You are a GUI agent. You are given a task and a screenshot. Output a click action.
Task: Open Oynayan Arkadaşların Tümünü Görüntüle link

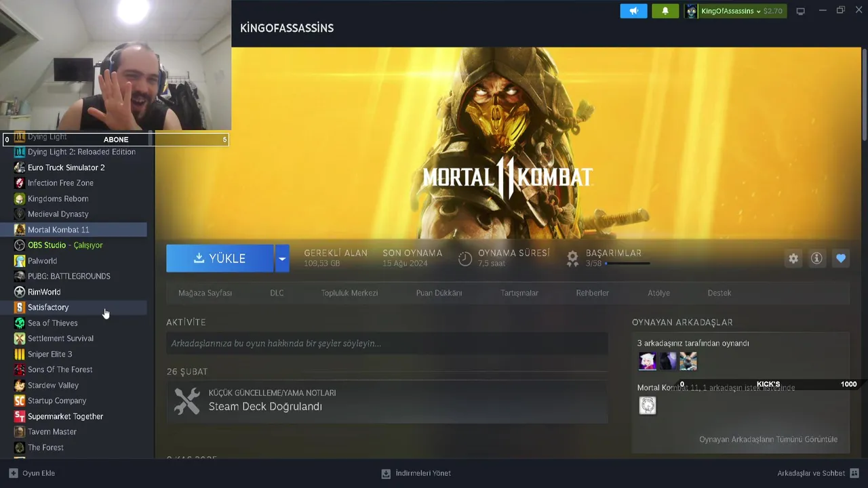(x=768, y=439)
